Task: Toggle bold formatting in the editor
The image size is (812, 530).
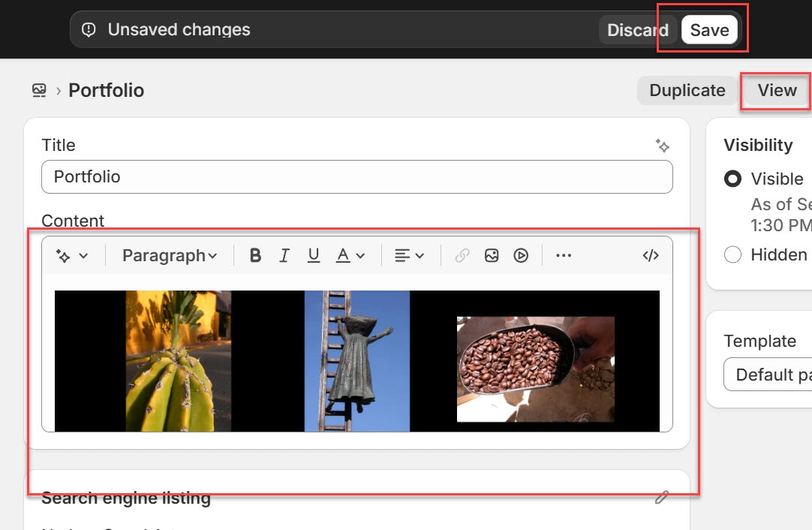Action: click(255, 254)
